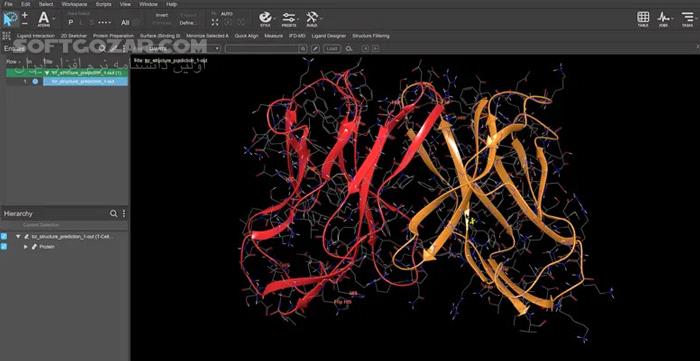
Task: Open the project Table icon
Action: [643, 18]
